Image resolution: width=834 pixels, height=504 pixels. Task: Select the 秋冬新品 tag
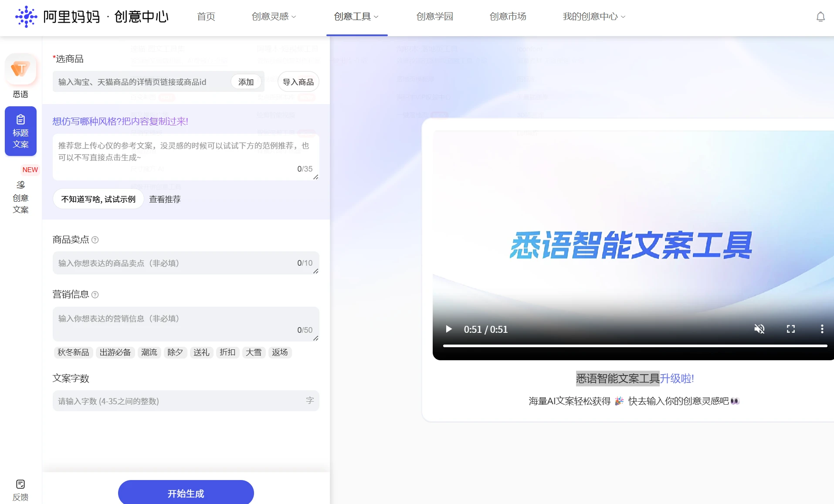[73, 352]
